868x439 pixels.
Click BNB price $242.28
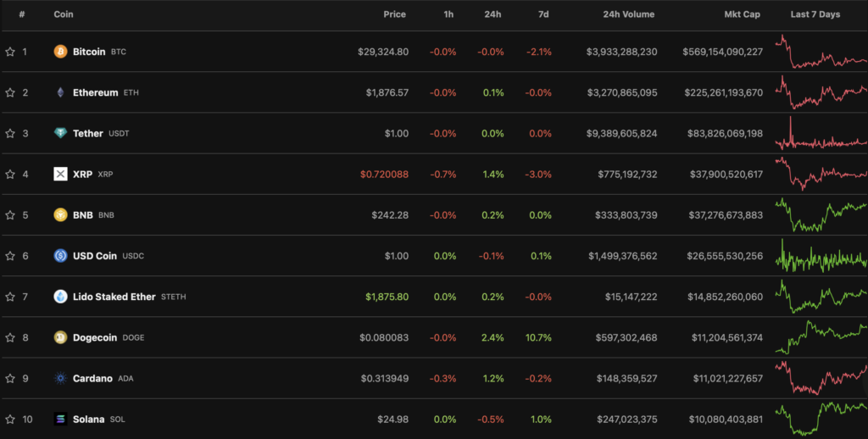[390, 214]
